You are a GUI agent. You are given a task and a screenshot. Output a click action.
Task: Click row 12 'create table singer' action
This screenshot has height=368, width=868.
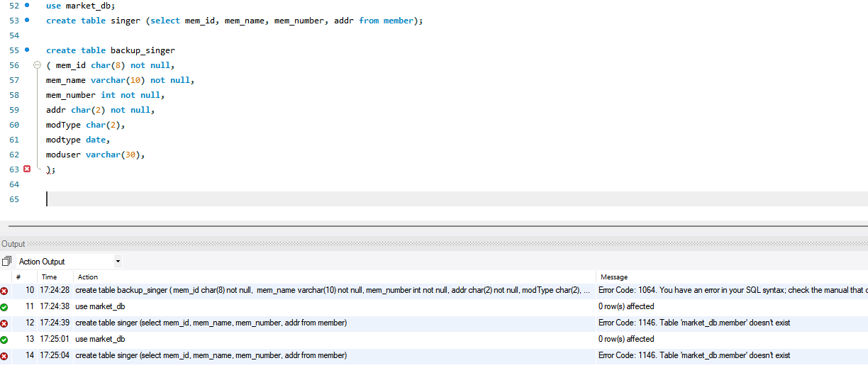coord(211,323)
